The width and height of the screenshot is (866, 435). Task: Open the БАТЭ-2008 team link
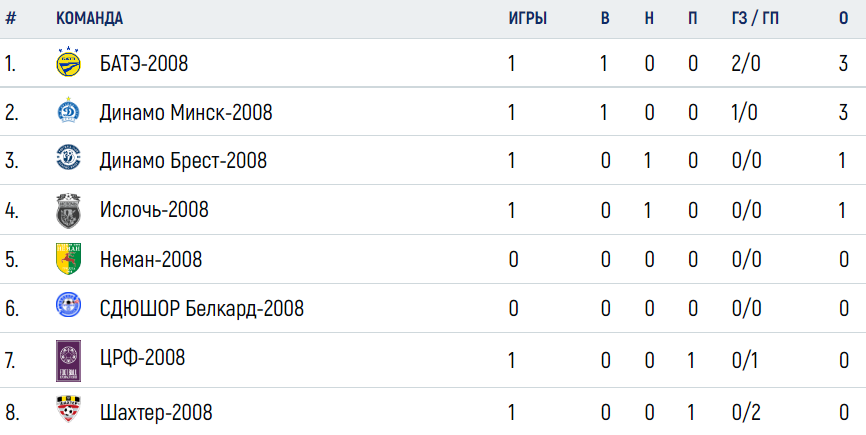click(144, 63)
